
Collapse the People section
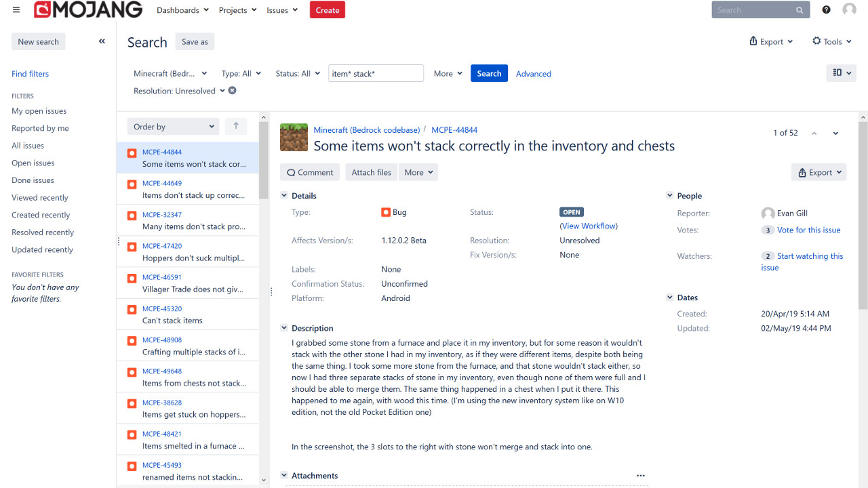click(669, 196)
